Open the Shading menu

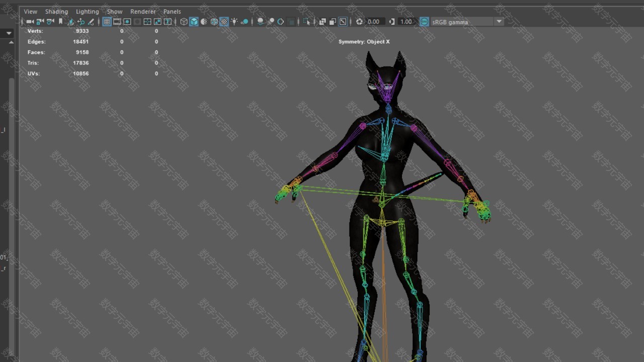tap(56, 12)
